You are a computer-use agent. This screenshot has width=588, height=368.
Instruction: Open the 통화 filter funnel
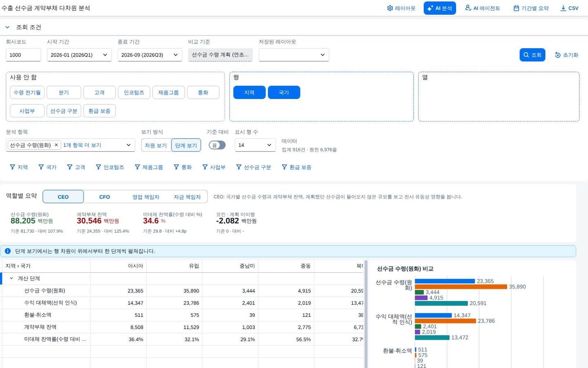coord(183,167)
